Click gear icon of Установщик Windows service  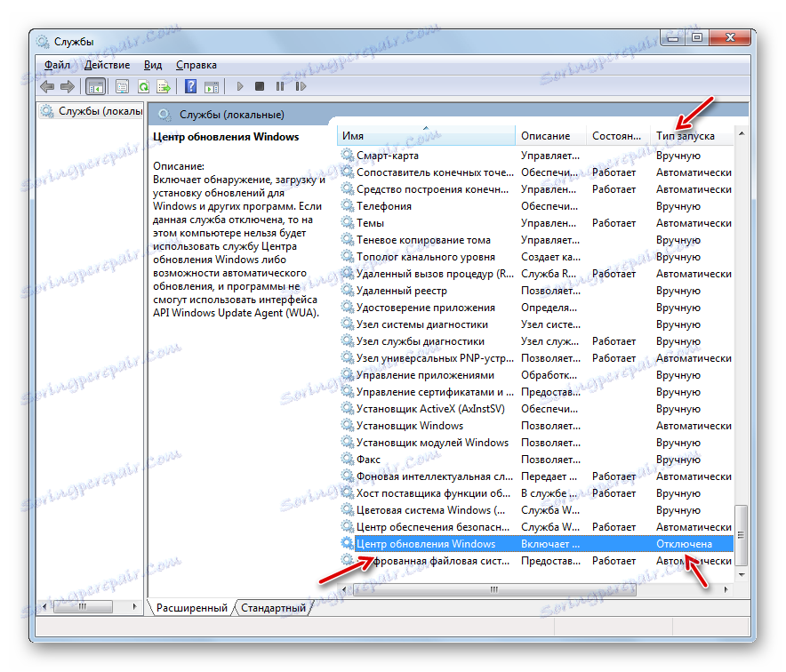(x=348, y=425)
